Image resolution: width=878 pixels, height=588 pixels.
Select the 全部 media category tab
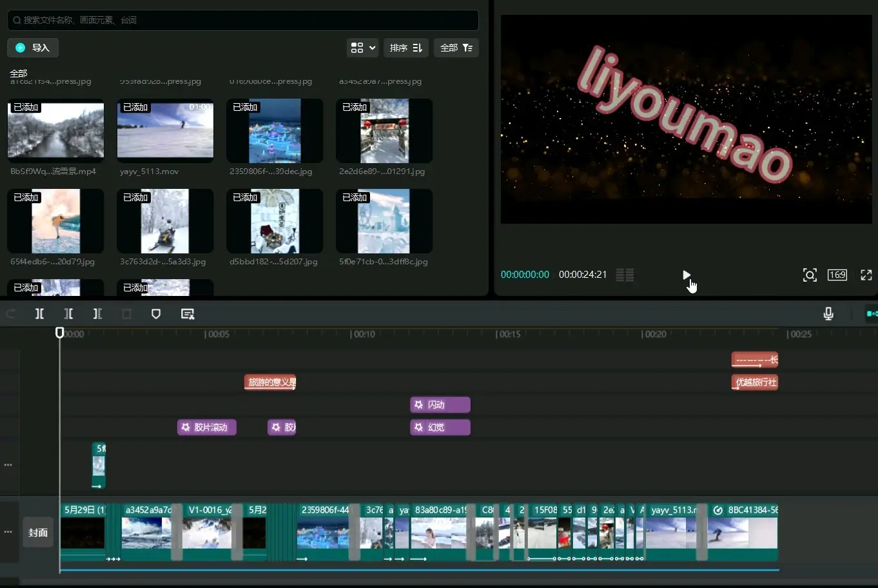click(19, 73)
